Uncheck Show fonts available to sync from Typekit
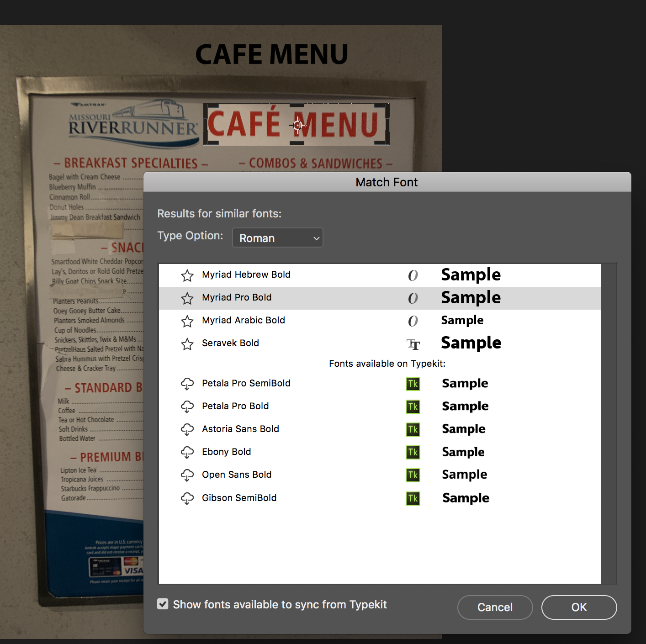Image resolution: width=646 pixels, height=644 pixels. tap(163, 604)
